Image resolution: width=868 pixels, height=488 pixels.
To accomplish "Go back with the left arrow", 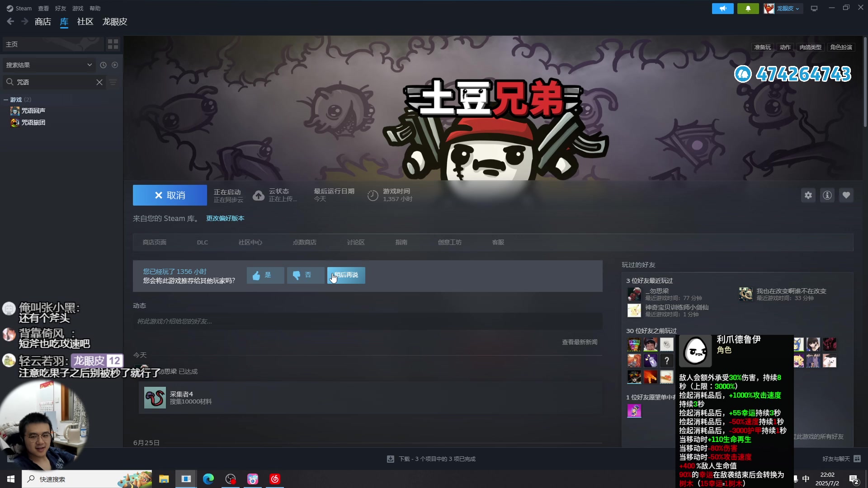I will 10,21.
